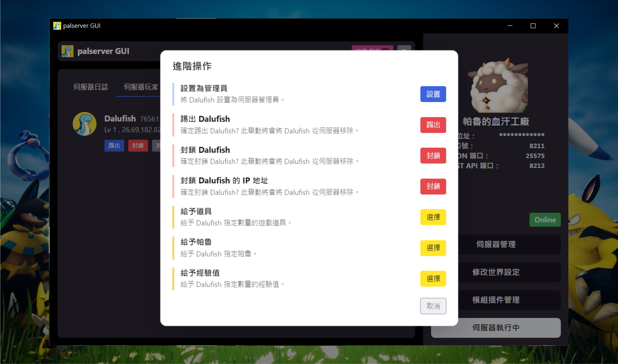This screenshot has width=618, height=364.
Task: Click Dalufish player avatar
Action: click(x=84, y=124)
